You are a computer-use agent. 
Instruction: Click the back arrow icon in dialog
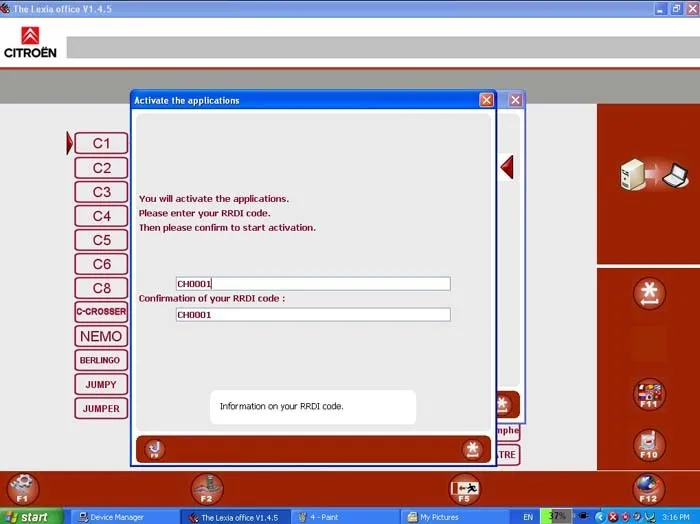point(155,449)
